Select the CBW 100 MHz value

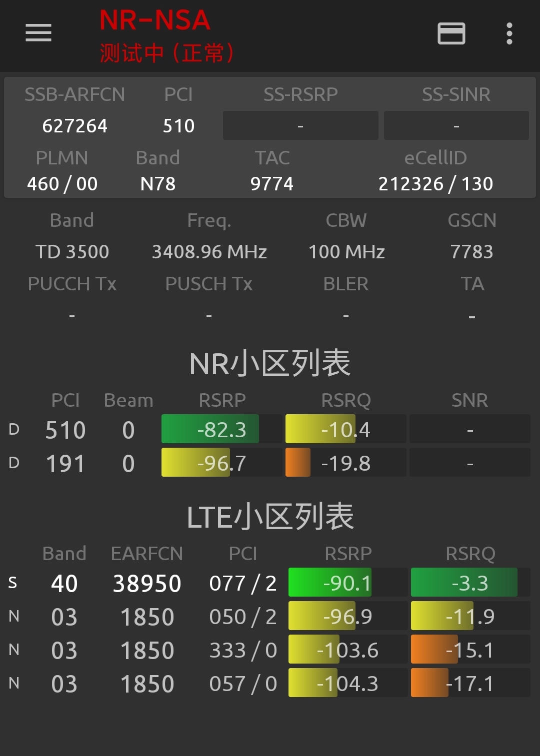pyautogui.click(x=346, y=251)
